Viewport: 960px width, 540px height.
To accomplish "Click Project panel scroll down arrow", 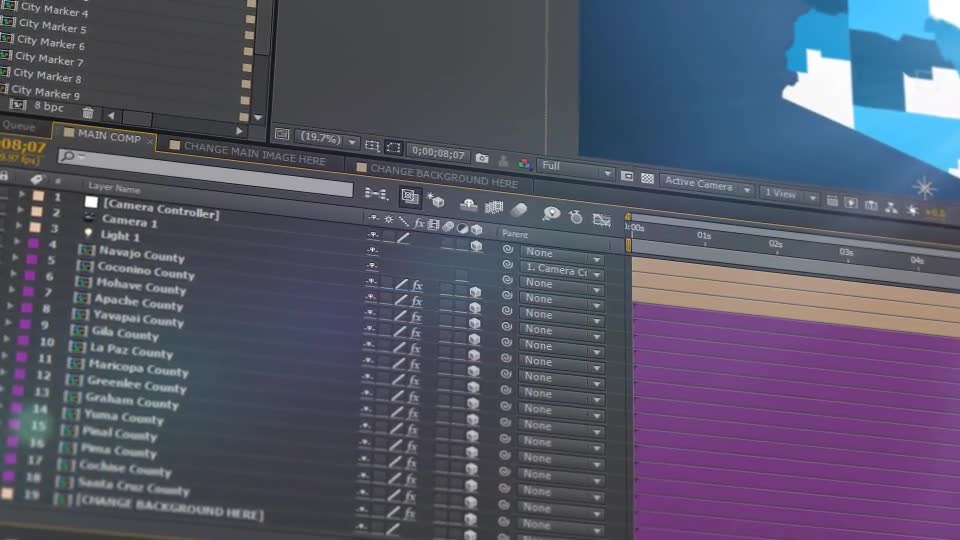I will tap(258, 118).
